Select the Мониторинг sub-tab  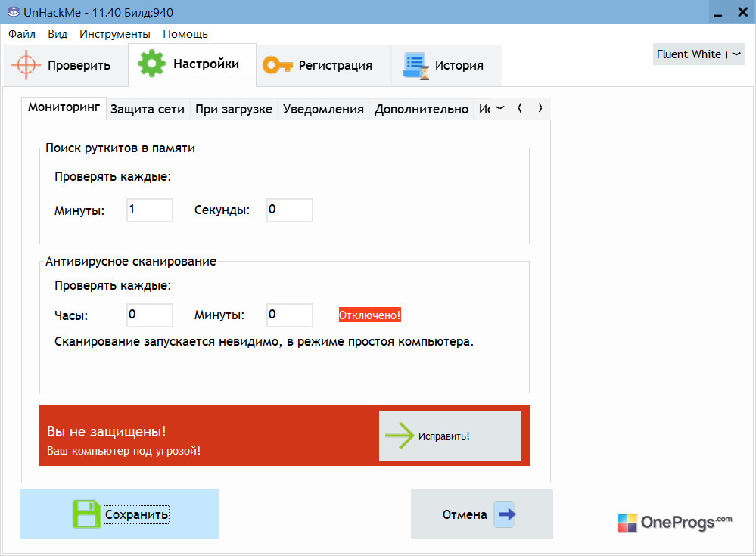click(x=64, y=107)
